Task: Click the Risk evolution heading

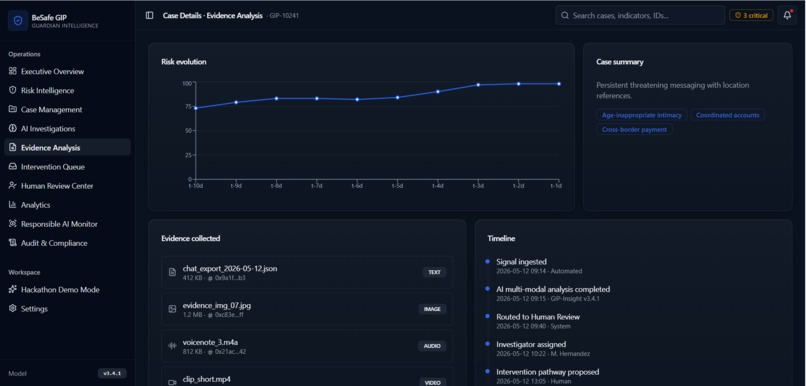Action: 184,62
